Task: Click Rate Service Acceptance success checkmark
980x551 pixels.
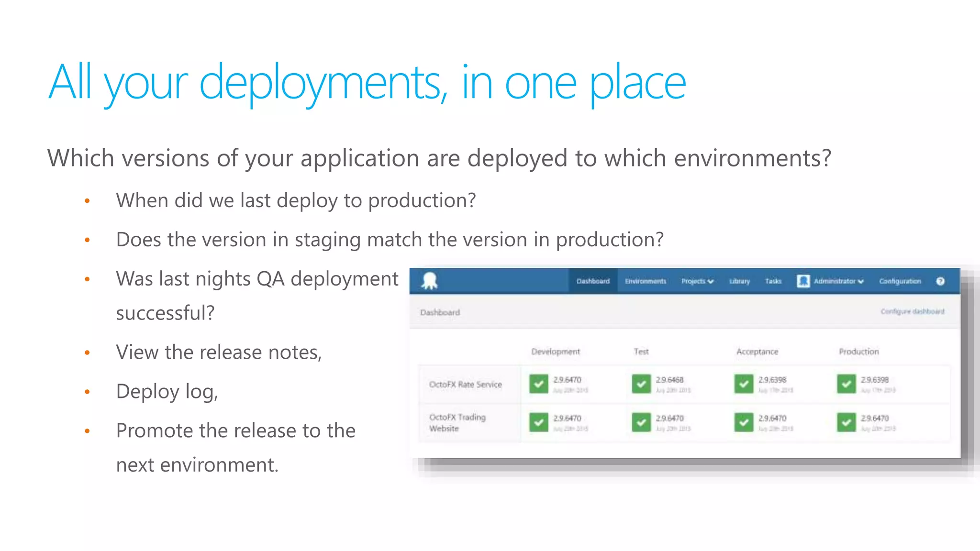Action: [744, 384]
